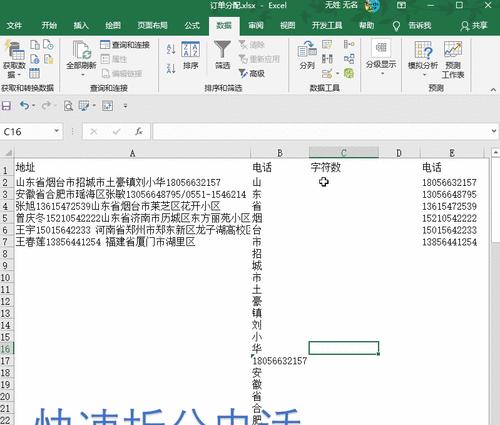500x425 pixels.
Task: Click the Redo arrow icon
Action: pyautogui.click(x=46, y=106)
